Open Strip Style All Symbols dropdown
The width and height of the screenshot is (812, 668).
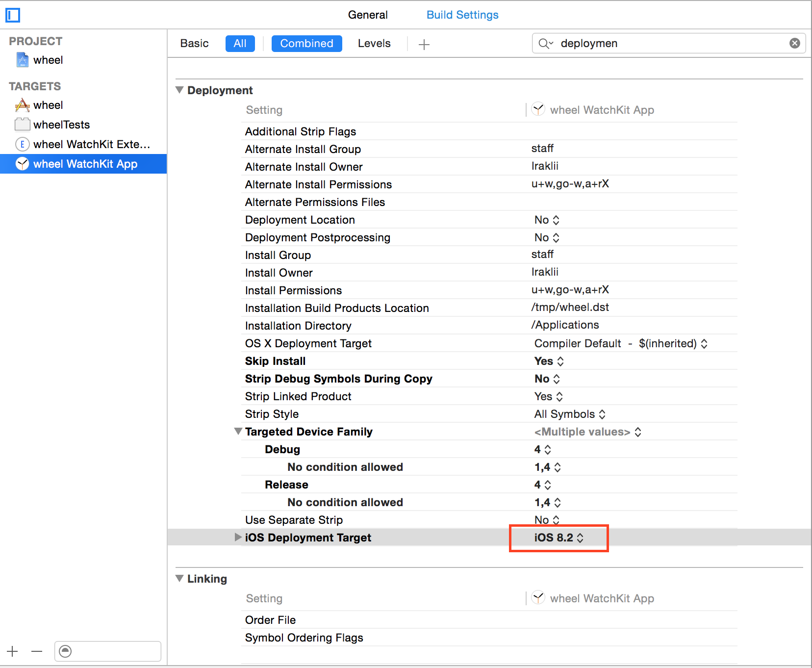point(570,414)
